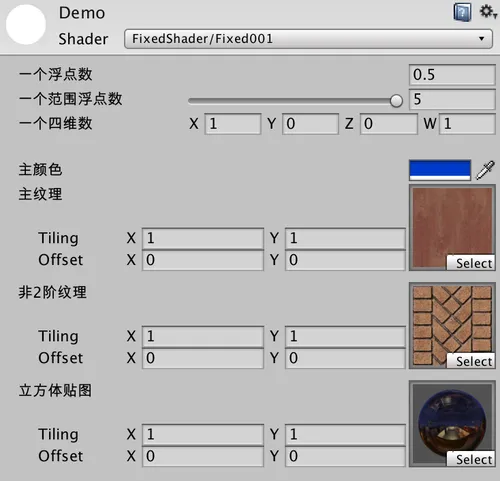
Task: Click the 一个四维数 property label
Action: pyautogui.click(x=55, y=124)
